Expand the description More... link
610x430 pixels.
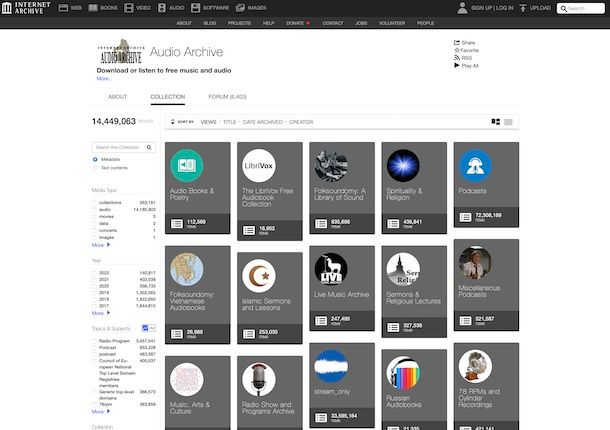[x=104, y=79]
